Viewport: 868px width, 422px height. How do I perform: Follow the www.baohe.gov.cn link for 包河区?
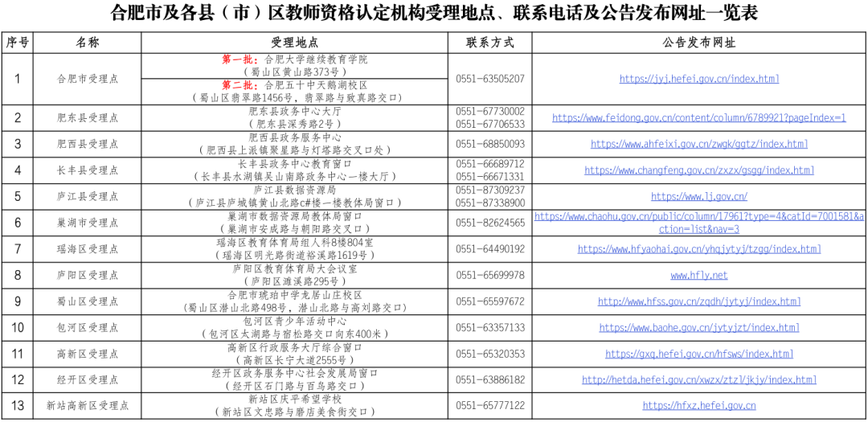699,328
